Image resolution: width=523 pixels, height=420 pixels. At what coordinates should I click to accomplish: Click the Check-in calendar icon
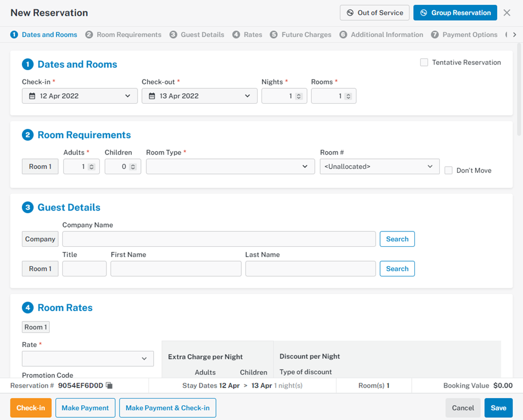click(32, 96)
